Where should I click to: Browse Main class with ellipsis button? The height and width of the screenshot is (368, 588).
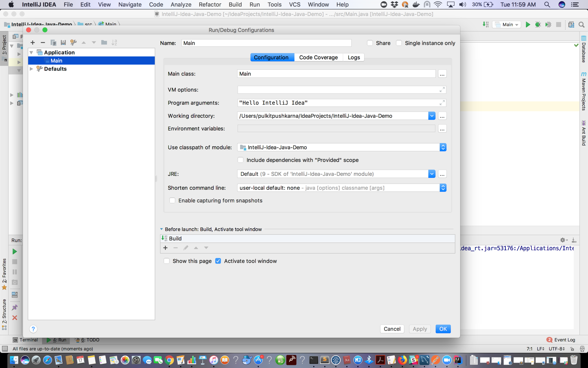(x=442, y=74)
